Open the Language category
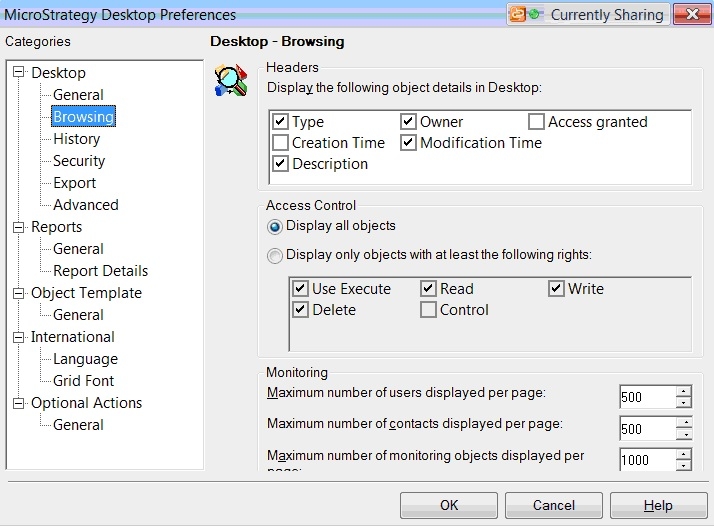 coord(85,359)
